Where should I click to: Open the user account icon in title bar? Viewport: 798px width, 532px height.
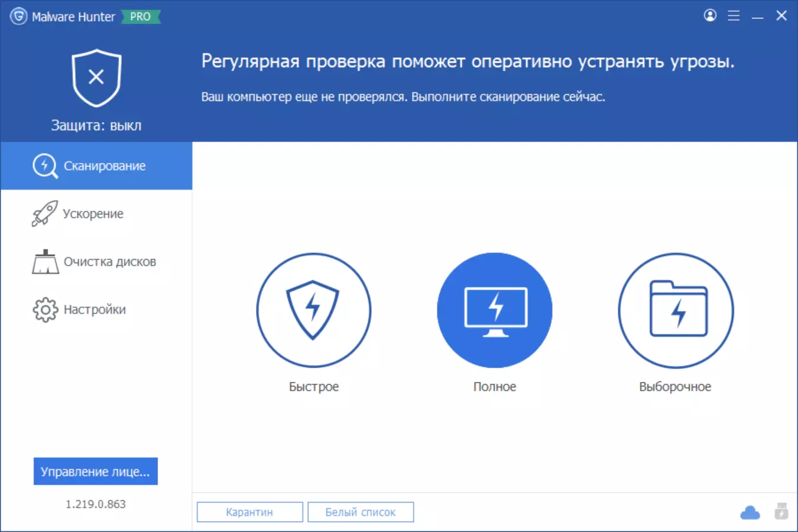coord(710,15)
